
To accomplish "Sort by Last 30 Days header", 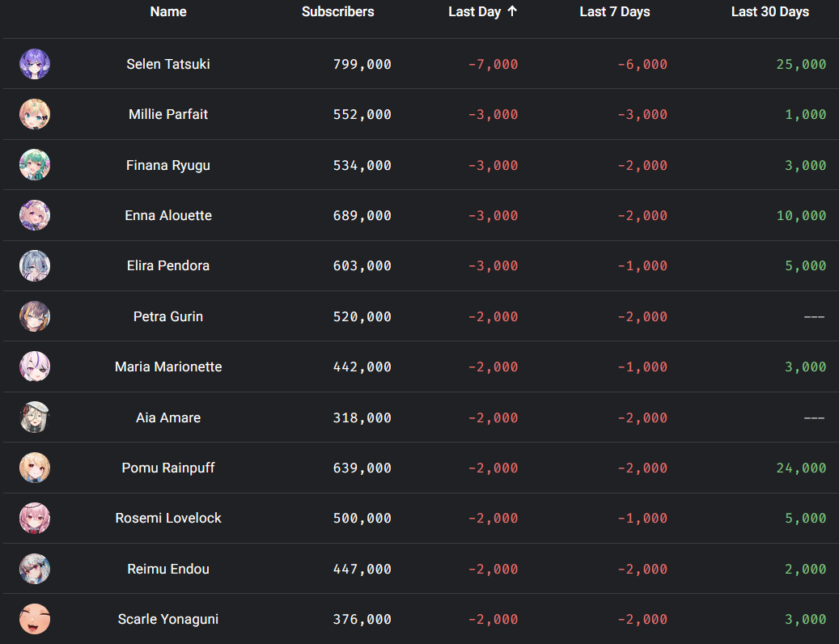I will (769, 11).
